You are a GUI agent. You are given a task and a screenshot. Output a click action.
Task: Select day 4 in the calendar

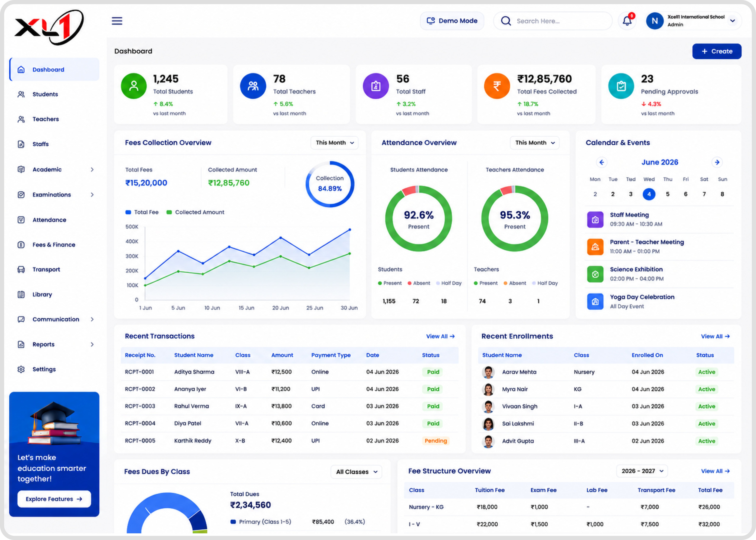649,194
